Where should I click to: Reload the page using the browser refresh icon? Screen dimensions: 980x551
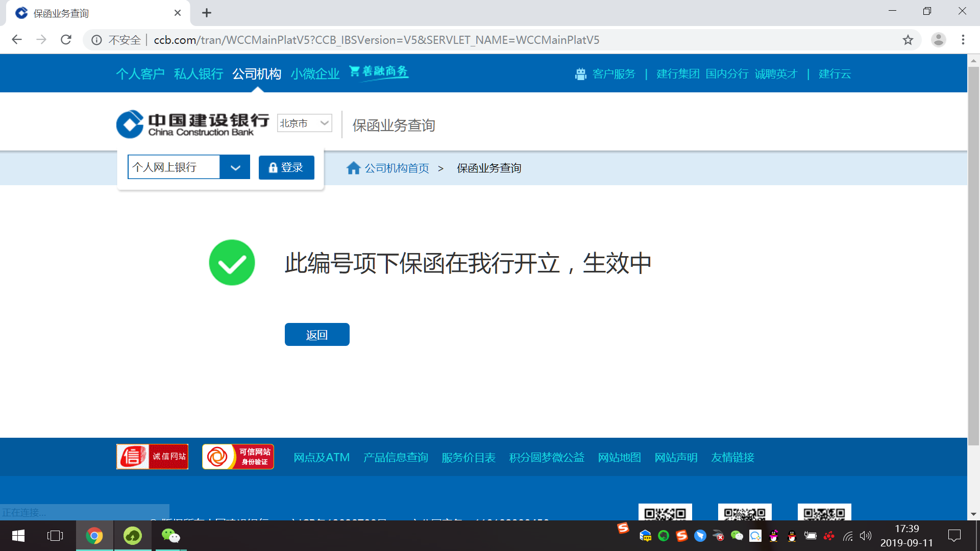(66, 40)
